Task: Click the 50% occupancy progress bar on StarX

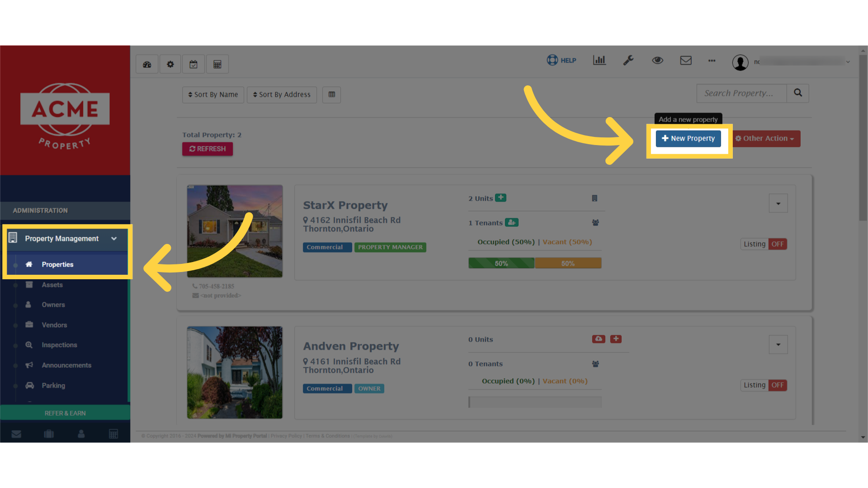Action: point(501,263)
